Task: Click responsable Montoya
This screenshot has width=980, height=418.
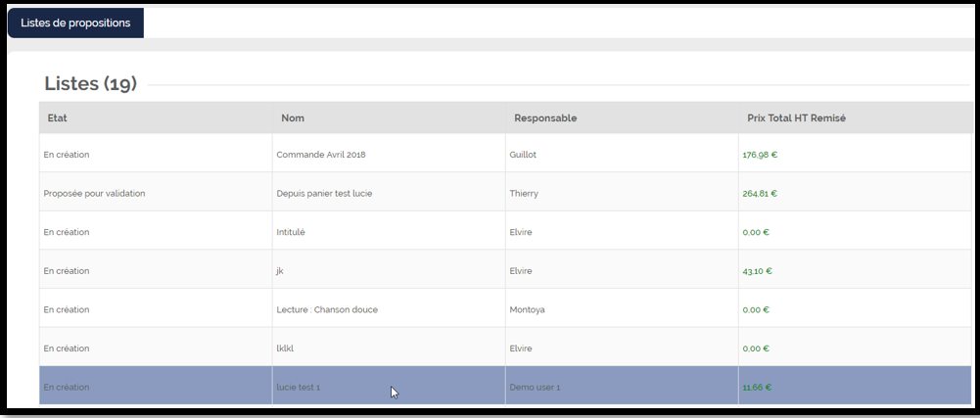Action: 527,310
